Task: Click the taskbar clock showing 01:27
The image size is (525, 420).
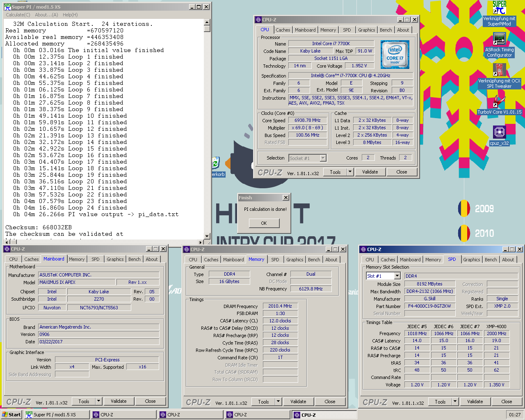Action: pos(515,415)
